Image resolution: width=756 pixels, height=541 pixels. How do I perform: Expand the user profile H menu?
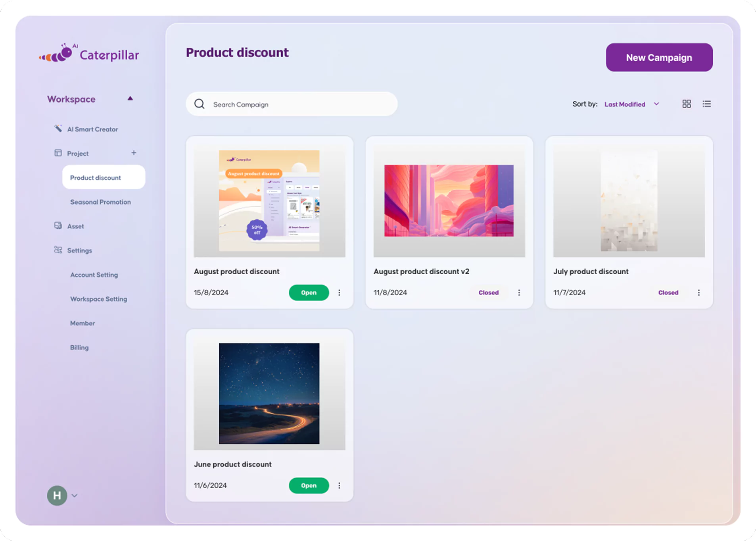pyautogui.click(x=62, y=495)
